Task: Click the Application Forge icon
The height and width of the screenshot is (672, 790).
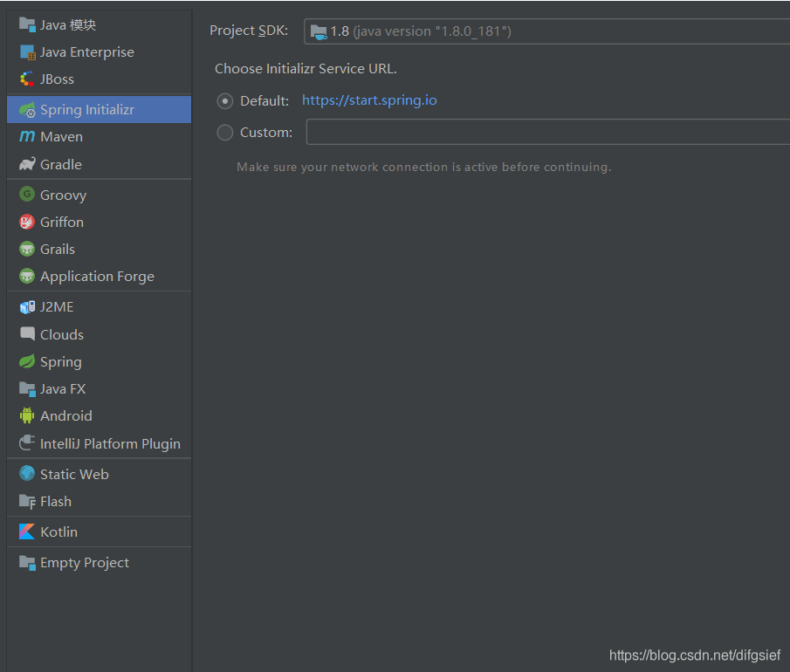Action: [x=27, y=276]
